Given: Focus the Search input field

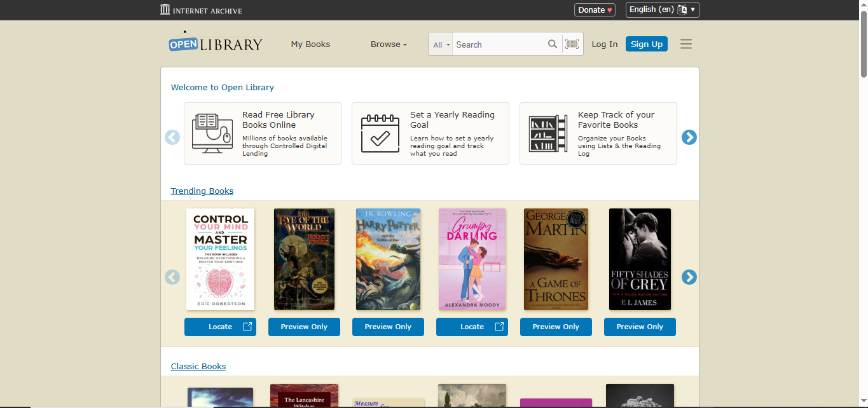Looking at the screenshot, I should coord(499,44).
